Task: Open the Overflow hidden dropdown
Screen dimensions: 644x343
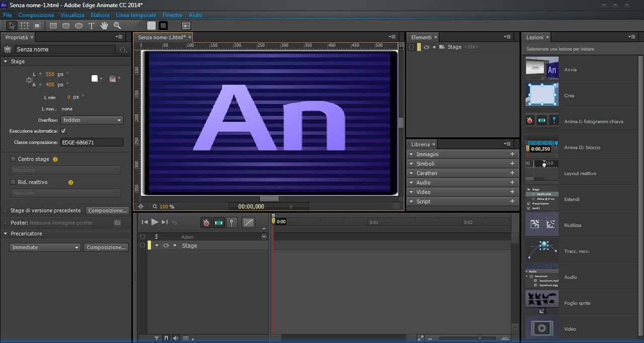Action: pyautogui.click(x=92, y=120)
